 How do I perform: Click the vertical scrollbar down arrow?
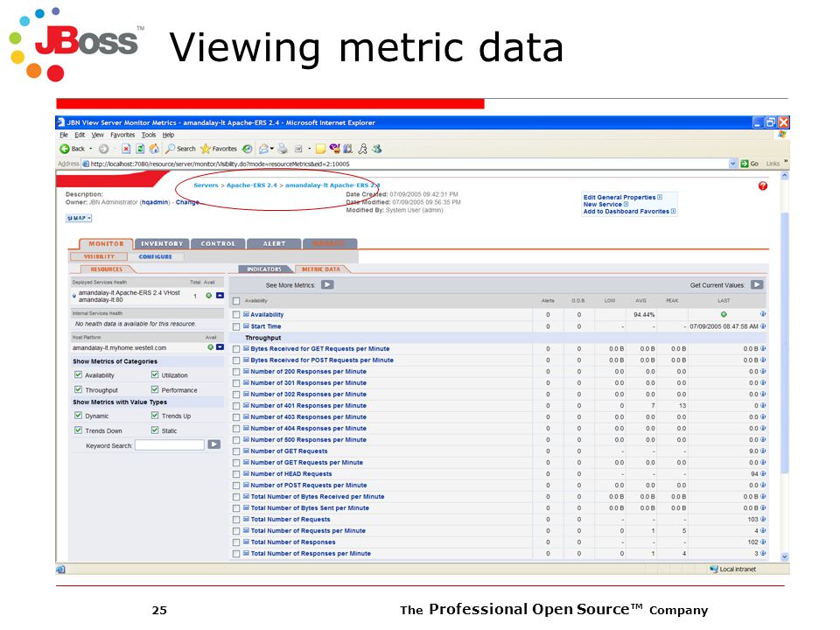coord(784,556)
